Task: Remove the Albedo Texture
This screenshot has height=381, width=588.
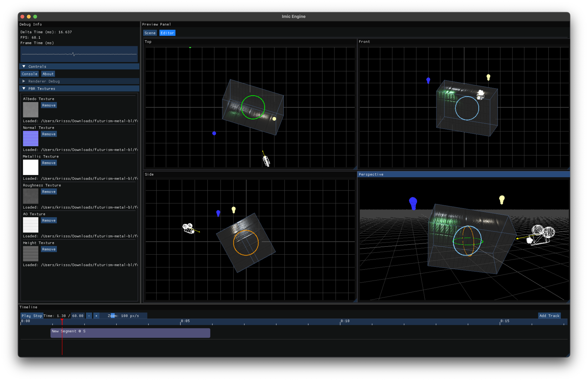Action: [x=49, y=105]
